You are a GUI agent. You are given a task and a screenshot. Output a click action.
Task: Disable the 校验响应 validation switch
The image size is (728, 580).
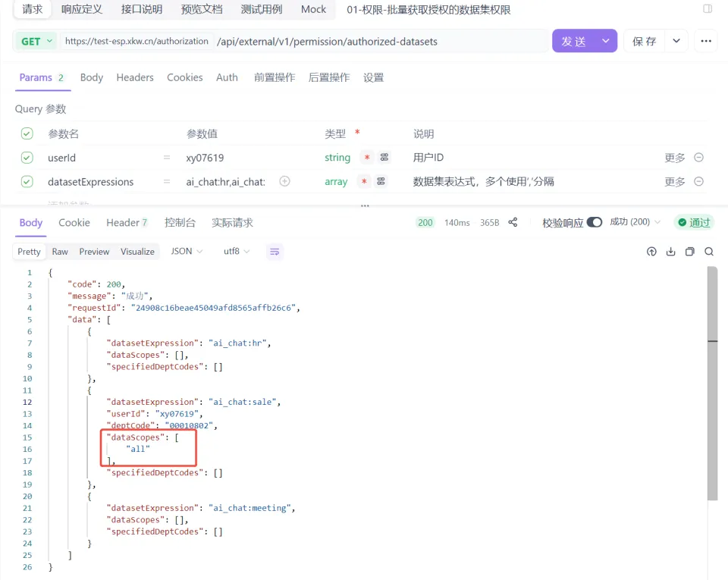(593, 222)
